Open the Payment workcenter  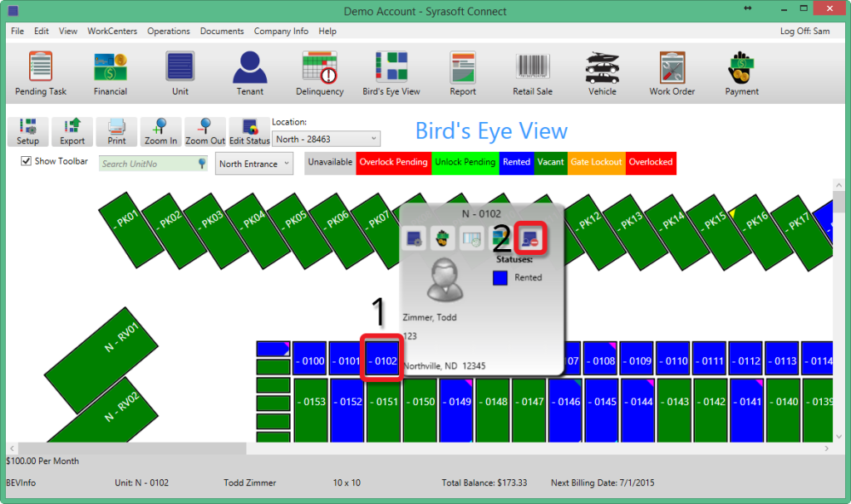742,73
